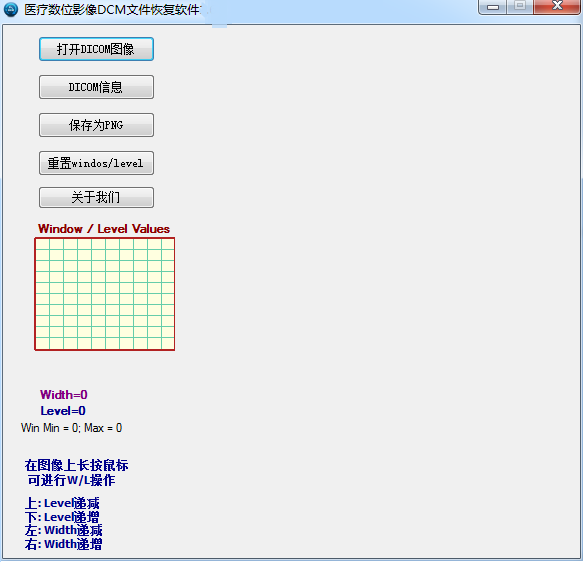The height and width of the screenshot is (562, 583).
Task: Click the maximize window icon
Action: [x=520, y=7]
